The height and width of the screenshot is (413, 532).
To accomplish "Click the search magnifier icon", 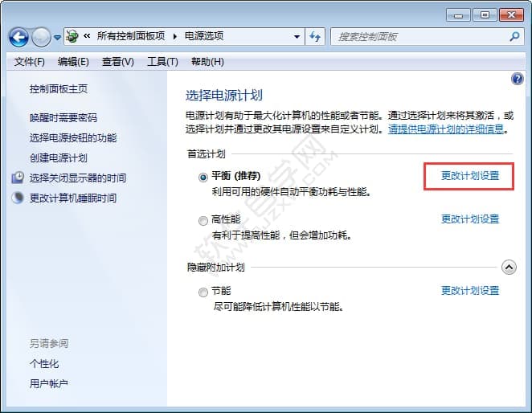I will coord(514,37).
